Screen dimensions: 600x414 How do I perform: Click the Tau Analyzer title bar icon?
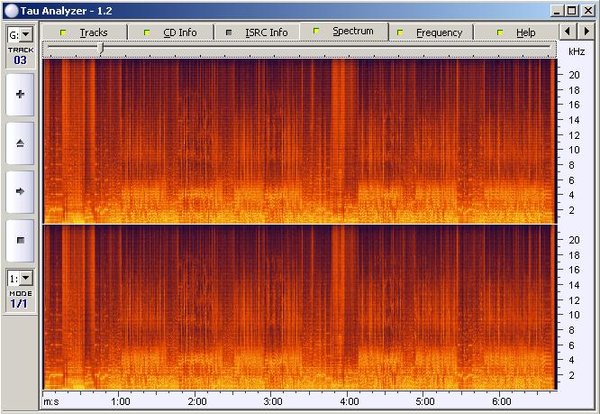coord(11,11)
